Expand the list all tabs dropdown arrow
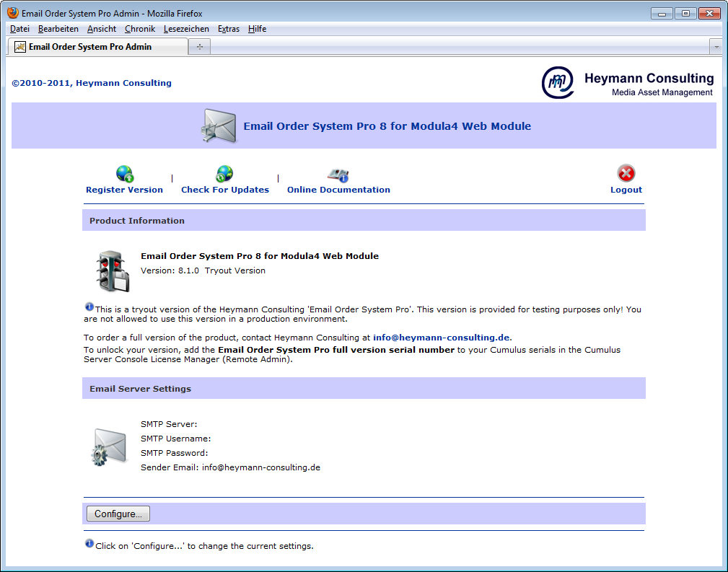728x572 pixels. pyautogui.click(x=716, y=47)
